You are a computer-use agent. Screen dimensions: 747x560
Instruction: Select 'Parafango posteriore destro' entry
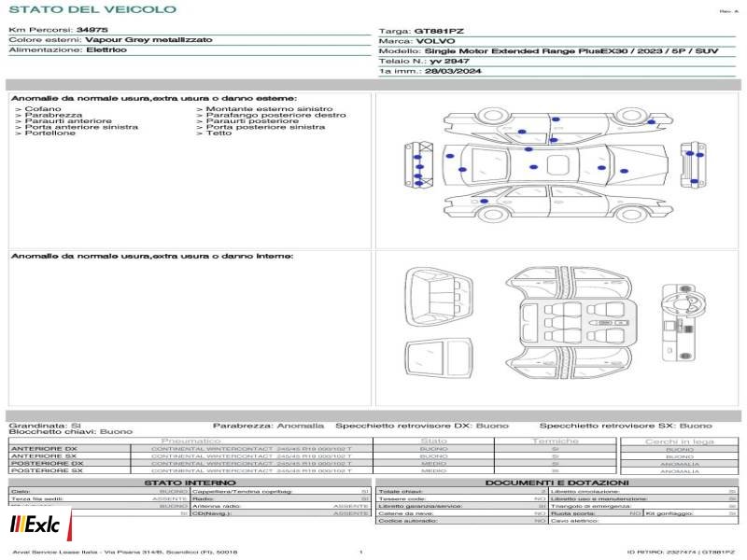[x=275, y=115]
